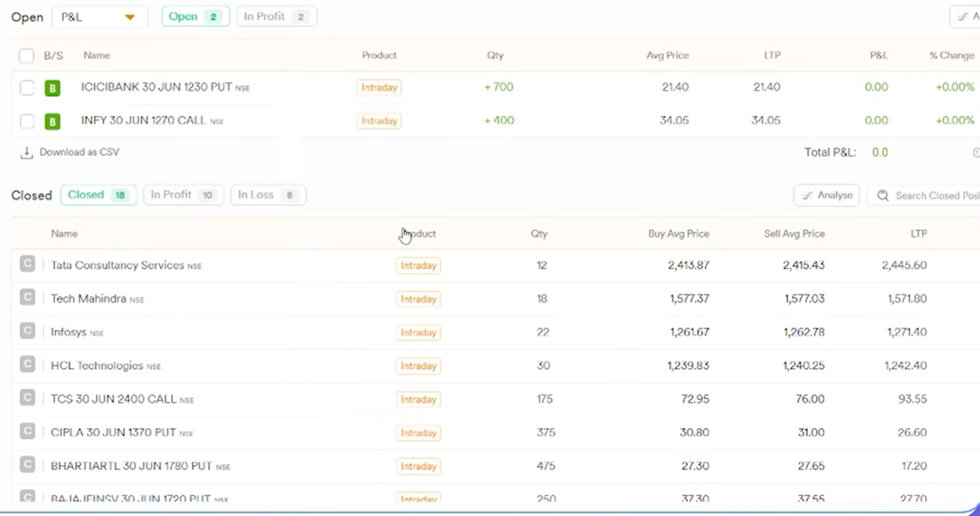
Task: Click the 93.55 LTP for TCS 30 JUN 2400 CALL
Action: [913, 399]
